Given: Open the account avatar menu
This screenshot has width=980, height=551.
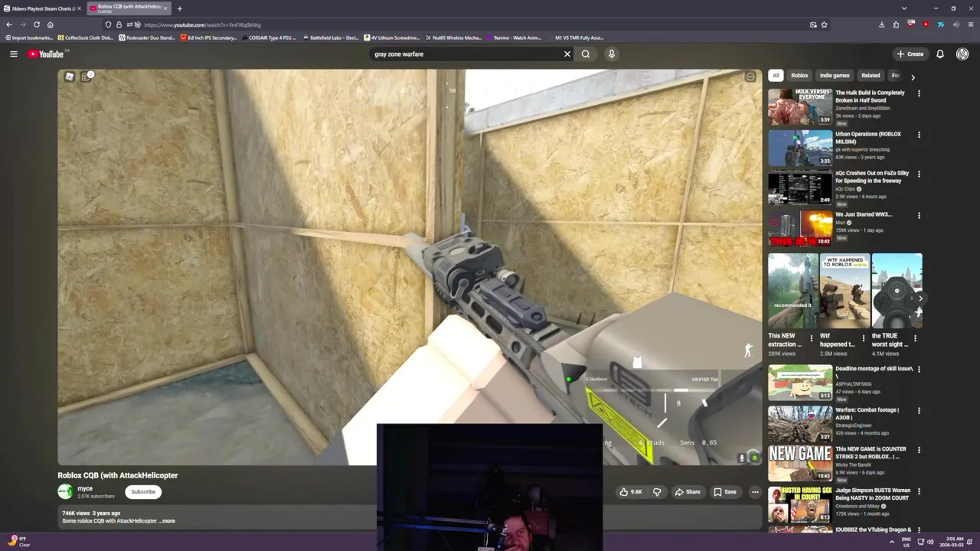Looking at the screenshot, I should (962, 54).
